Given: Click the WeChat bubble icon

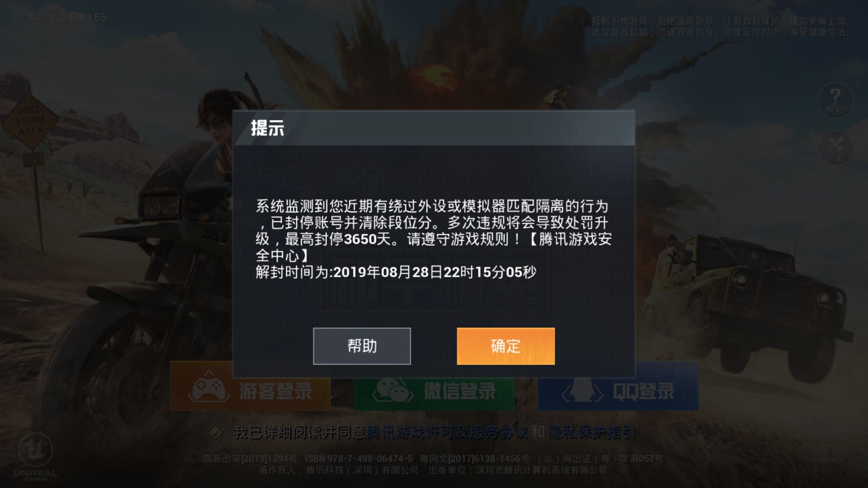Looking at the screenshot, I should [x=393, y=389].
